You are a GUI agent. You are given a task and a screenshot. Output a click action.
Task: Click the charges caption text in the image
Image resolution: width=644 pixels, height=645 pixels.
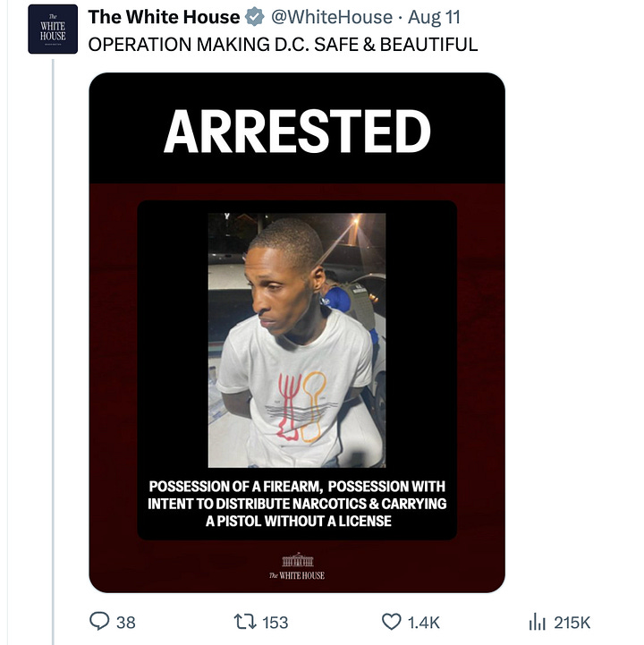[297, 504]
